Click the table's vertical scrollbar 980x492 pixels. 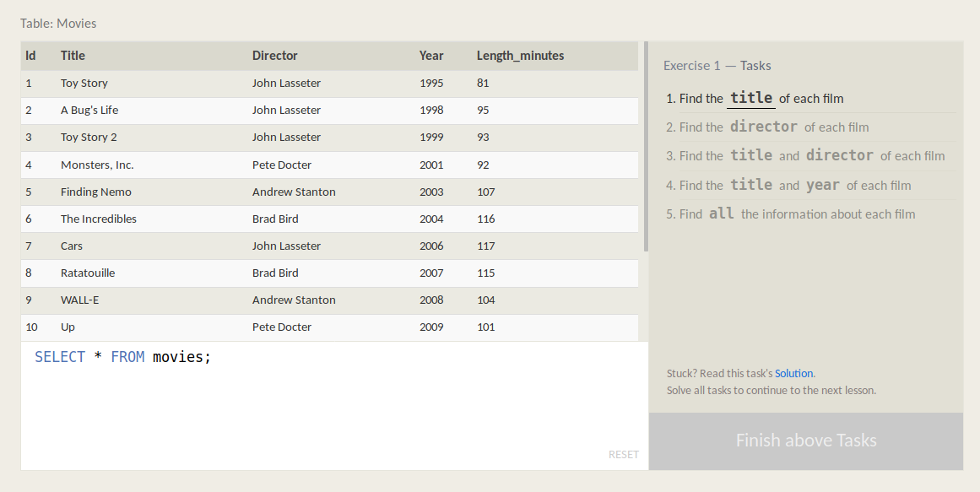[x=647, y=147]
